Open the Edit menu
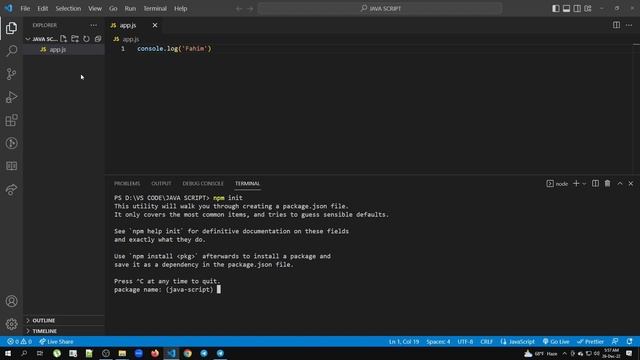 (x=42, y=9)
